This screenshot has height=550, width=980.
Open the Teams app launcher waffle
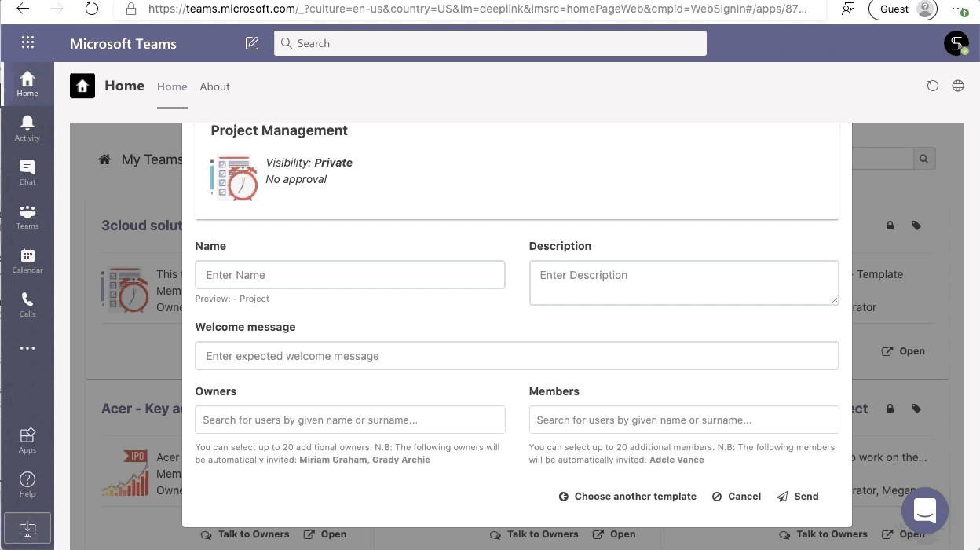27,43
